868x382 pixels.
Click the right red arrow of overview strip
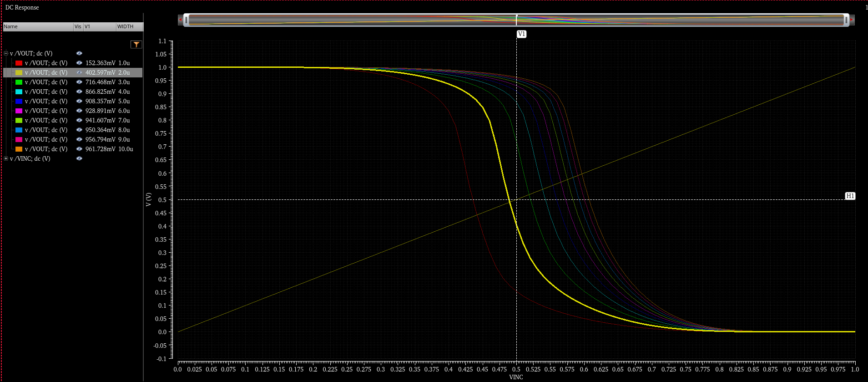coord(852,20)
